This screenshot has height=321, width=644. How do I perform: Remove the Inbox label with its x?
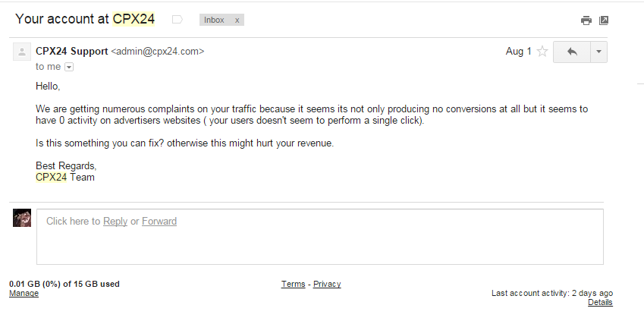pyautogui.click(x=237, y=20)
